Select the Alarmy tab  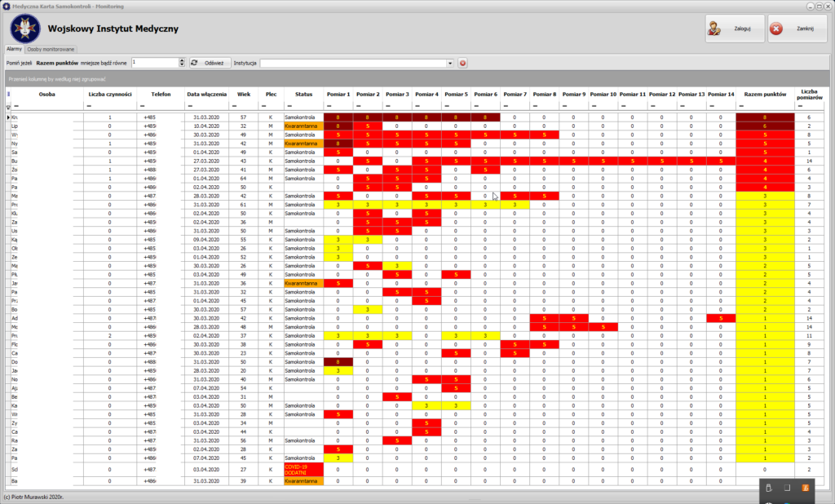point(14,49)
